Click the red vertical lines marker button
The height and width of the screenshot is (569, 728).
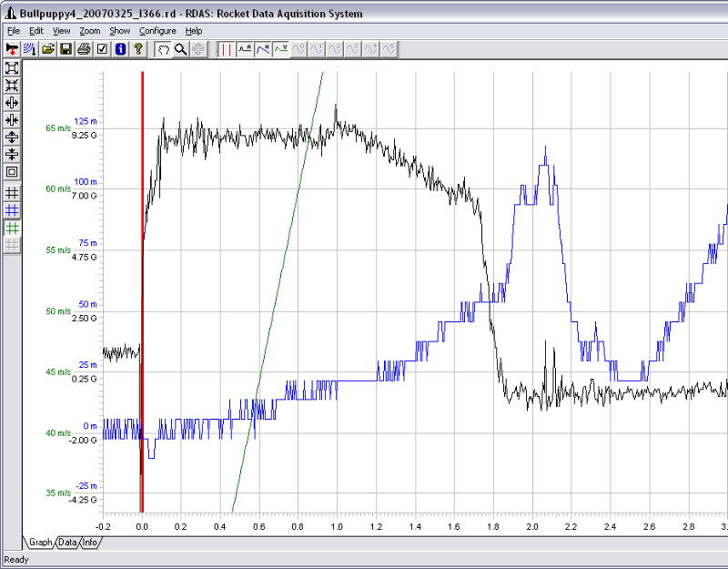coord(226,48)
